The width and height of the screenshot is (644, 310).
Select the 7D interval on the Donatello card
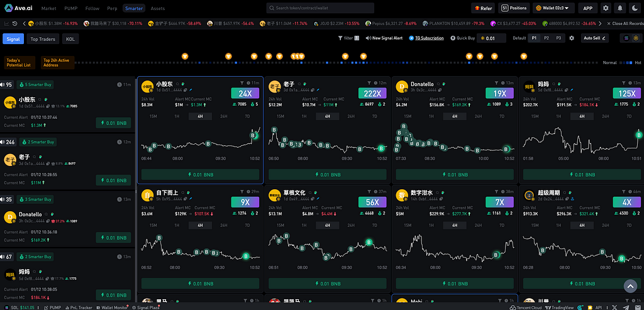502,116
